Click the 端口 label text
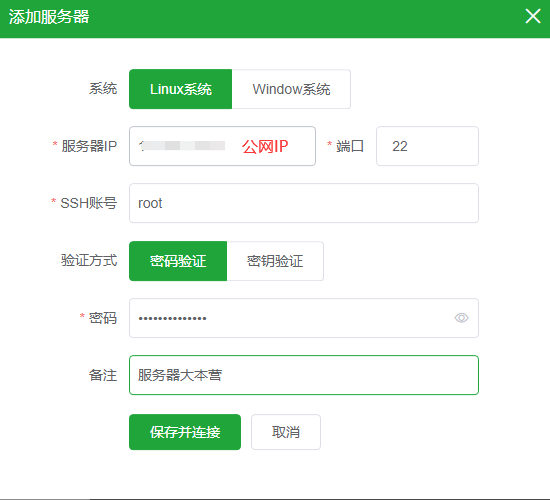The width and height of the screenshot is (550, 500). tap(350, 146)
